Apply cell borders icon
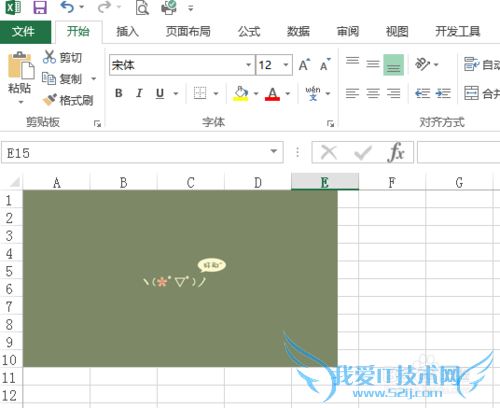This screenshot has width=500, height=408. point(200,93)
